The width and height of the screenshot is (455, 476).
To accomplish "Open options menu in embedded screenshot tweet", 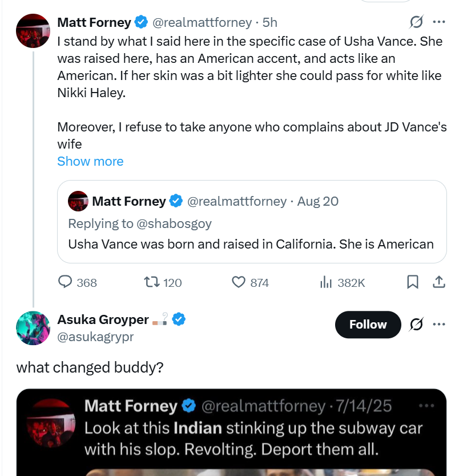I will point(426,406).
